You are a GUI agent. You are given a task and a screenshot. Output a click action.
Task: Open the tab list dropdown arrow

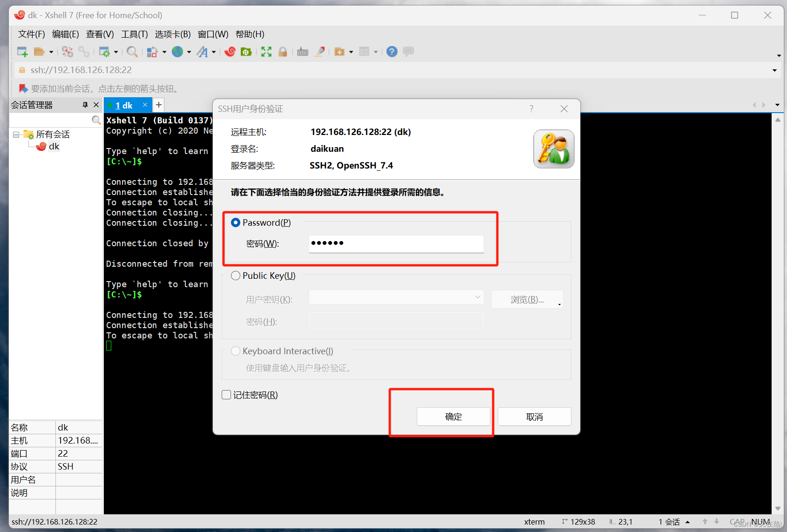coord(777,105)
